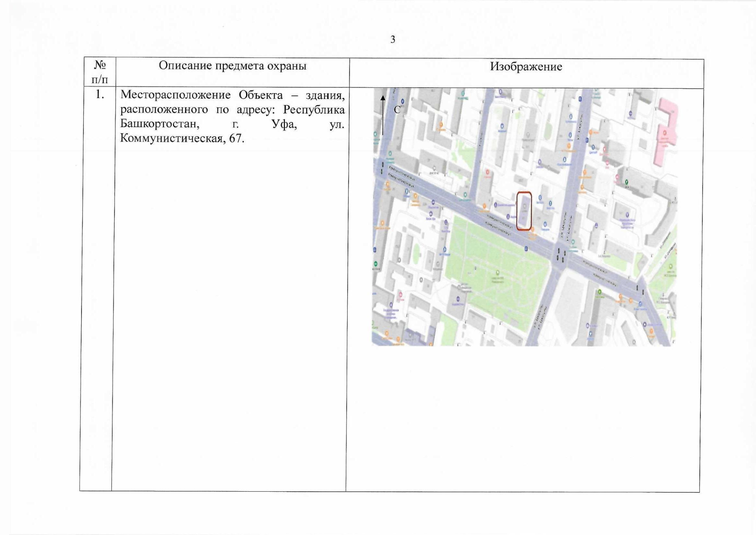Click the north arrow on the map

click(x=382, y=114)
